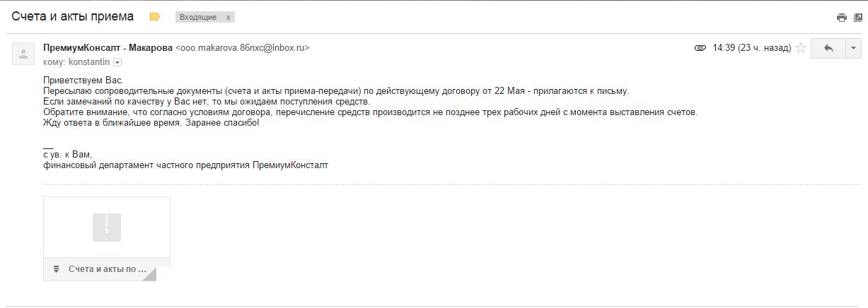Open the Входящие label
The height and width of the screenshot is (308, 868).
pos(198,17)
